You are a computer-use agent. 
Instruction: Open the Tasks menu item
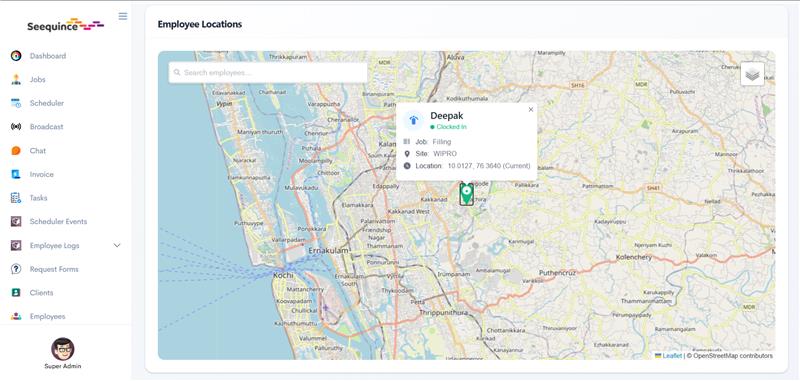click(x=38, y=198)
